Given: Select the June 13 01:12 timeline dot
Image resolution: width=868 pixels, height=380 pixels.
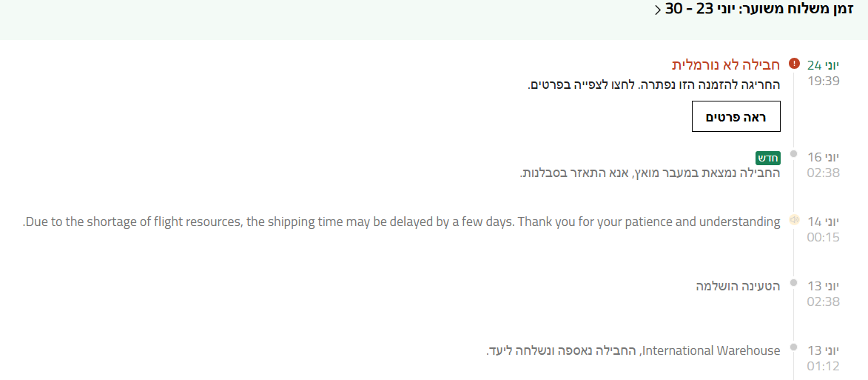Looking at the screenshot, I should point(794,347).
